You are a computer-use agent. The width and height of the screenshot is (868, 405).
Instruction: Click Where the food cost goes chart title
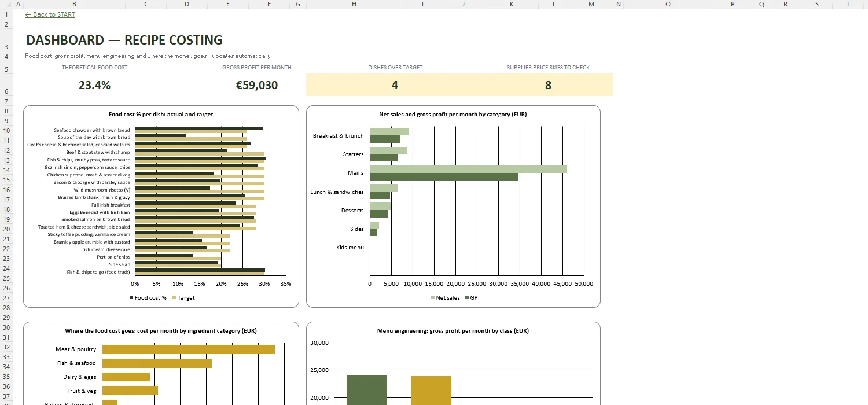[x=161, y=331]
